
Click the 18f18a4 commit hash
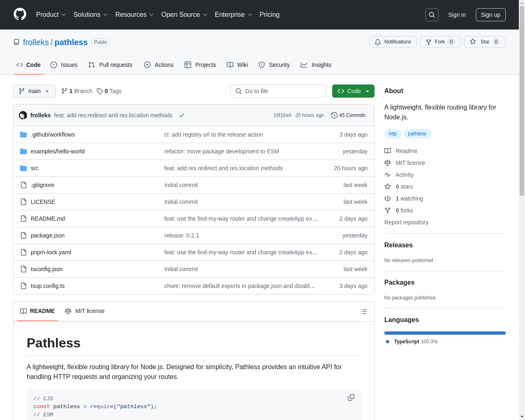(282, 115)
